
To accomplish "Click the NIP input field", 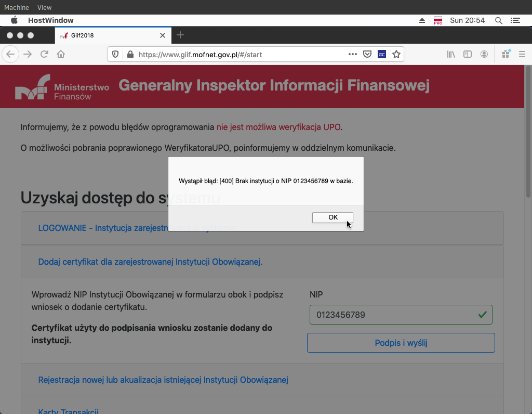I will 395,315.
